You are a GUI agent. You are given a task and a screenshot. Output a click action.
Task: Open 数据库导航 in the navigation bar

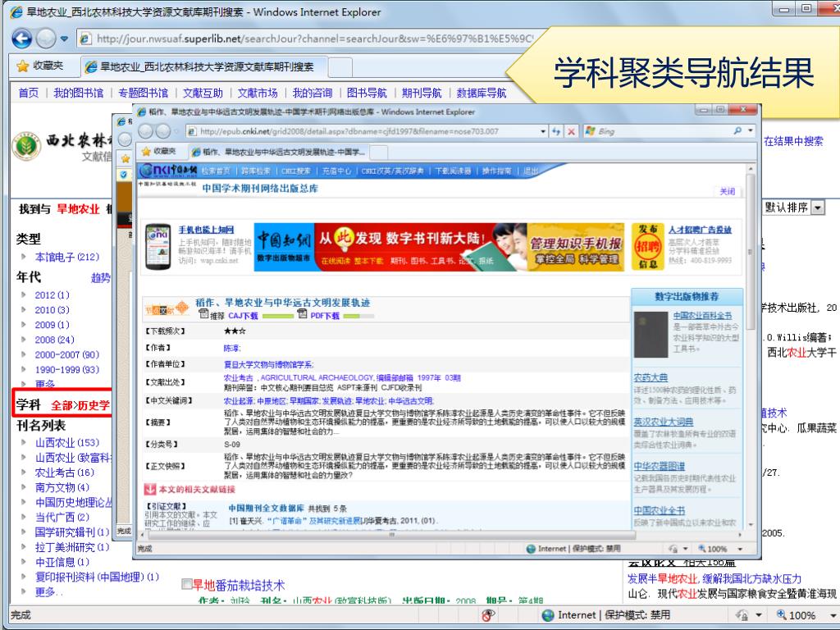tap(481, 94)
